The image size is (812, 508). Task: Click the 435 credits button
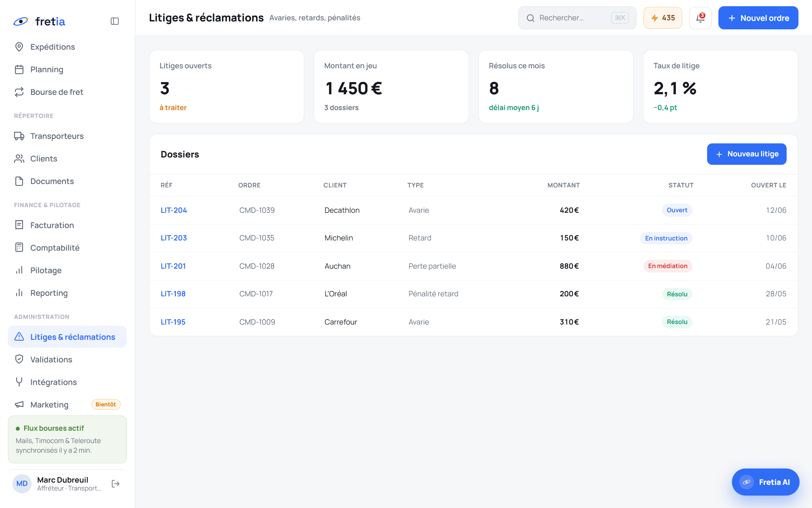[x=663, y=18]
